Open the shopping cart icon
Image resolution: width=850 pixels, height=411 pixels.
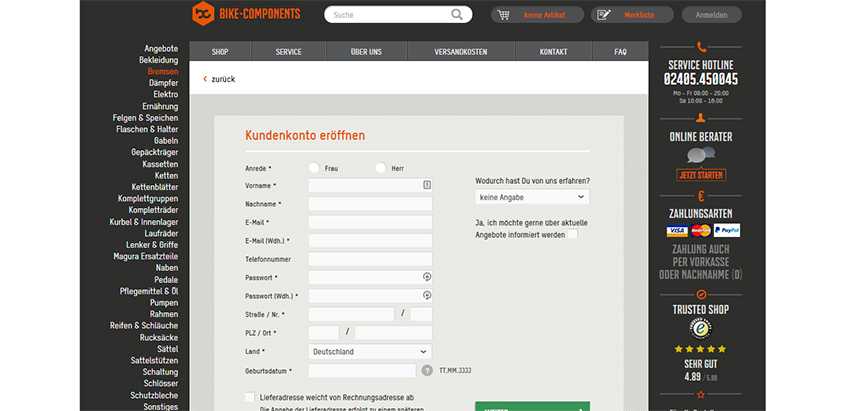tap(503, 15)
